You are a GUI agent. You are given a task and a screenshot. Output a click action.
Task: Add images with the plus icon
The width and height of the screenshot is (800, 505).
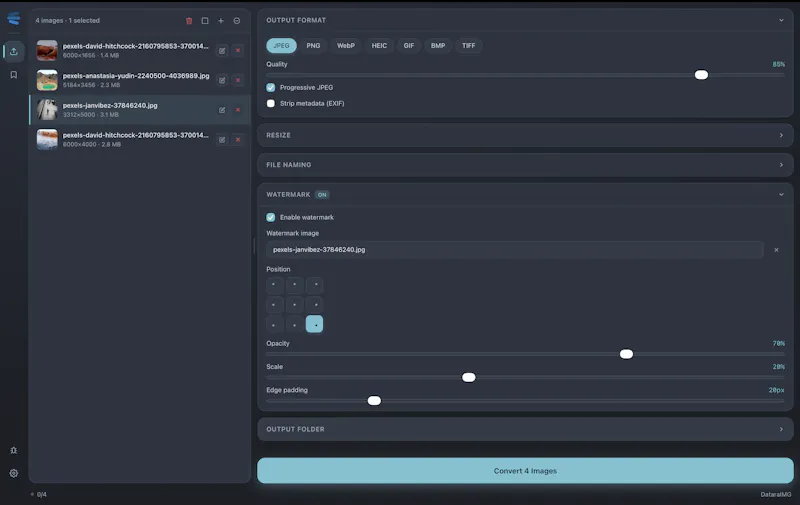[221, 21]
